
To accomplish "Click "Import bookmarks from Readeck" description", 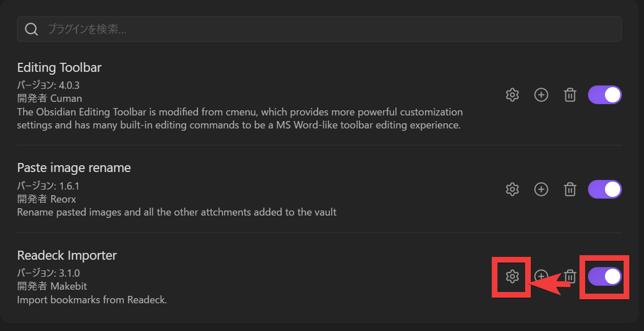I will pyautogui.click(x=92, y=300).
